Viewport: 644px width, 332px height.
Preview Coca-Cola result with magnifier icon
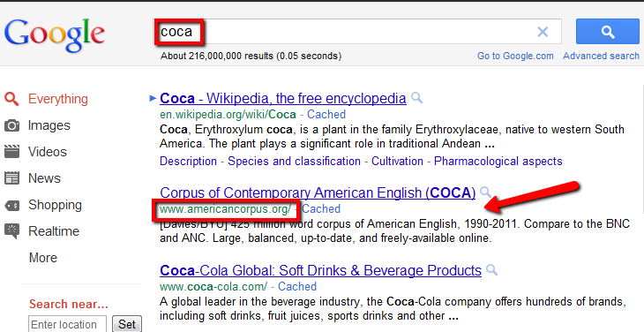pos(491,270)
